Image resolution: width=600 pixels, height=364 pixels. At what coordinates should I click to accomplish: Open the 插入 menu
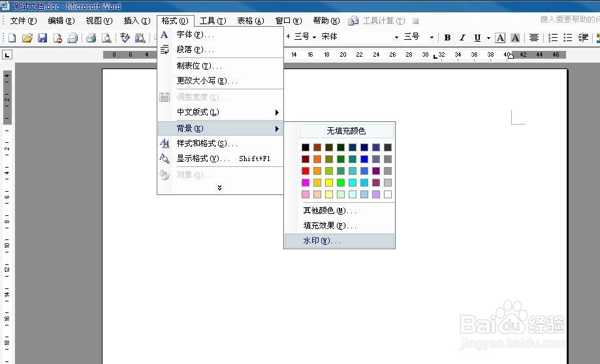137,21
